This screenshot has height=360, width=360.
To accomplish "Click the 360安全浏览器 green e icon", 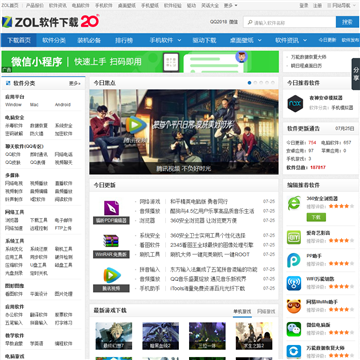I will [x=294, y=203].
